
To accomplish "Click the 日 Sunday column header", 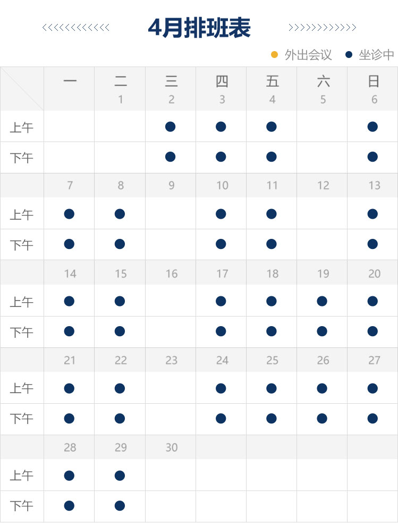I will (374, 81).
